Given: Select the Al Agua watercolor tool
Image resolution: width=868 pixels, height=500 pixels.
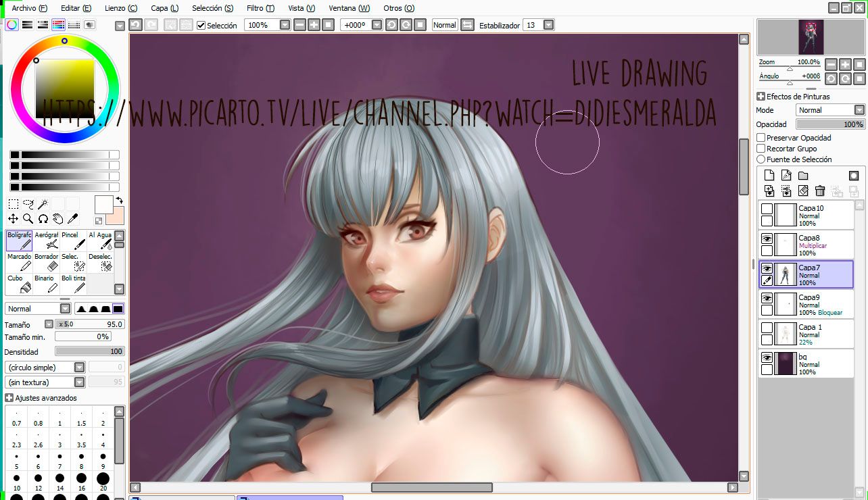Looking at the screenshot, I should click(100, 240).
